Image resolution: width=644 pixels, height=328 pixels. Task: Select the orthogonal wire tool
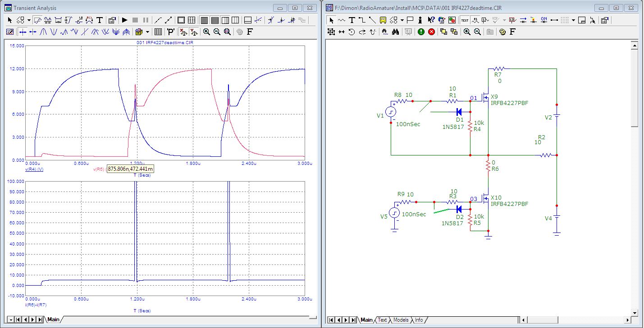(x=362, y=20)
